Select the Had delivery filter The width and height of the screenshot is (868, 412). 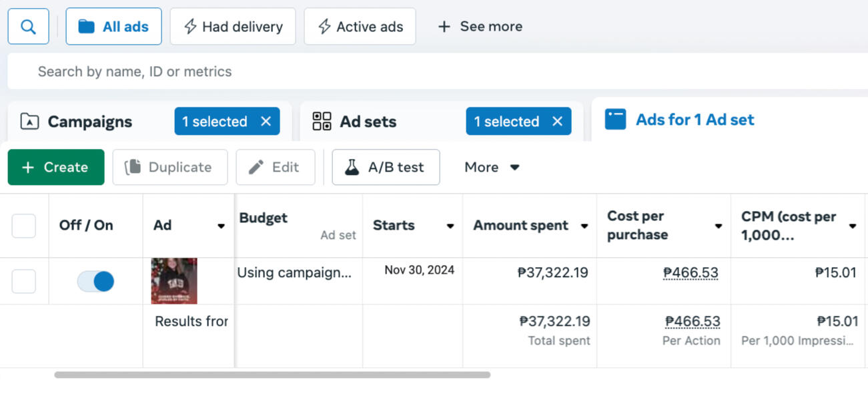click(232, 27)
